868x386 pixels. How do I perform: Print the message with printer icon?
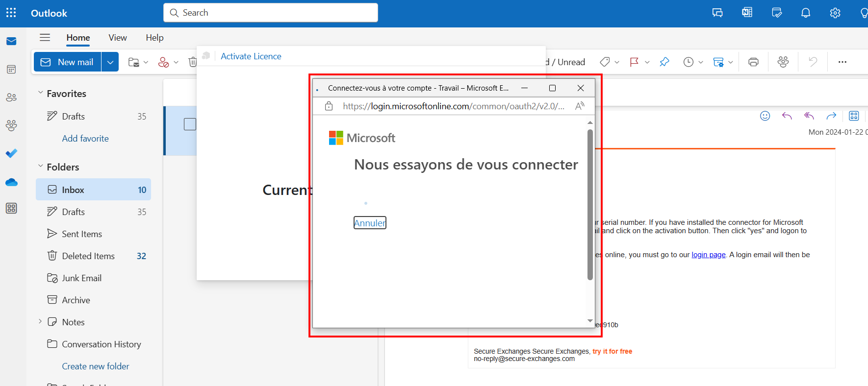pyautogui.click(x=753, y=62)
